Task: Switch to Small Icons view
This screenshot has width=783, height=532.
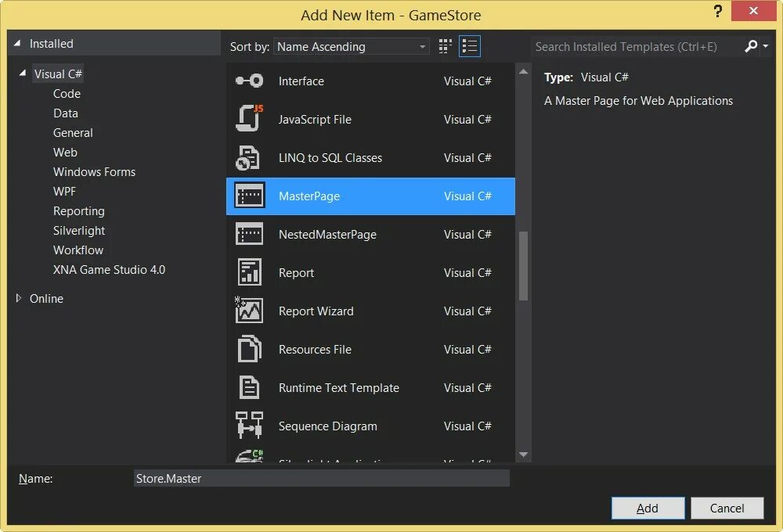Action: [x=444, y=46]
